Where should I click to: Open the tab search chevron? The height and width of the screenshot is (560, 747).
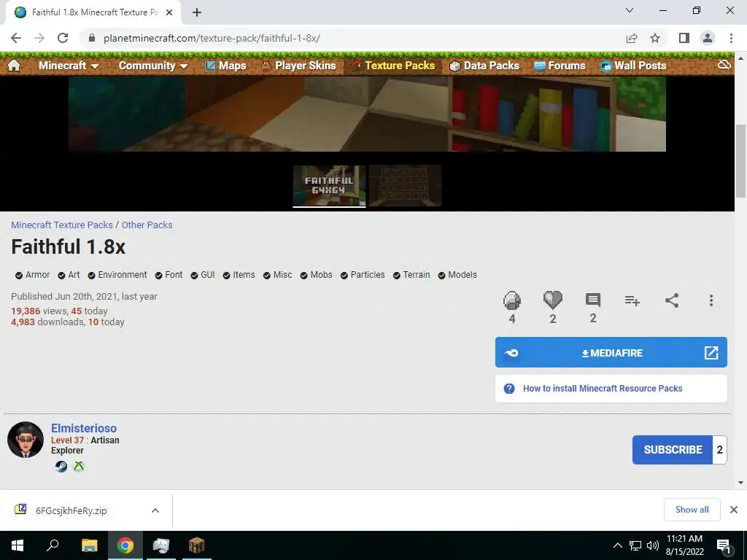coord(630,10)
